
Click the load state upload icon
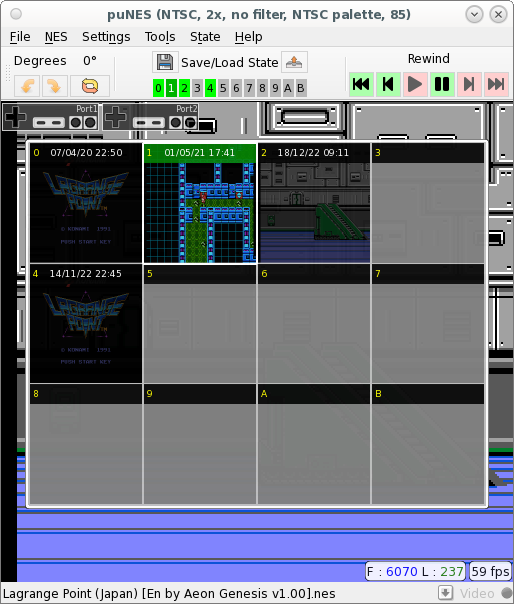(294, 62)
